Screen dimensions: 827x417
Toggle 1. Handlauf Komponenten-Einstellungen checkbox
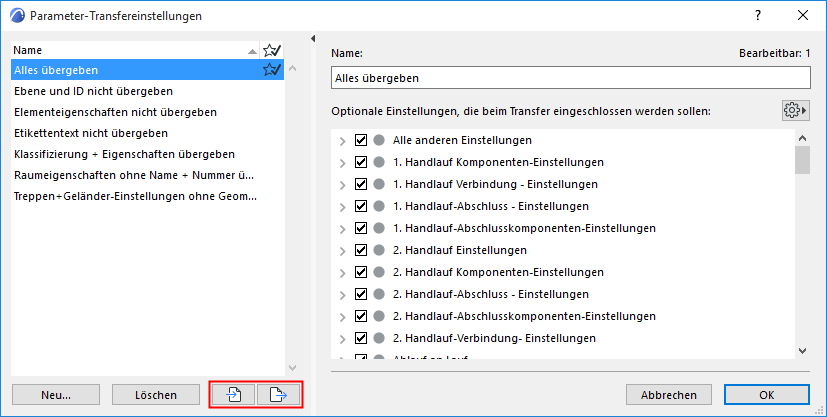[x=361, y=162]
